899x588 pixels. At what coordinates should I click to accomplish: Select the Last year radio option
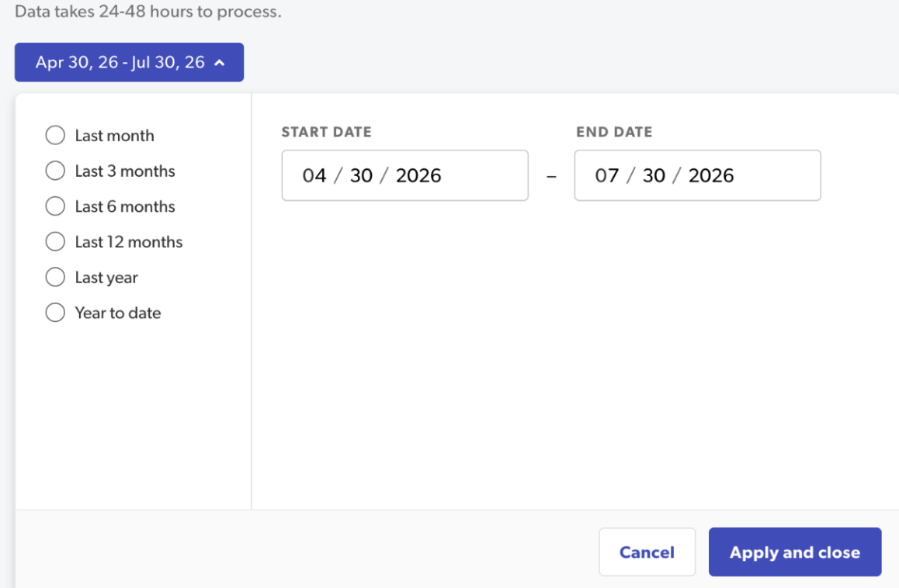(x=55, y=278)
